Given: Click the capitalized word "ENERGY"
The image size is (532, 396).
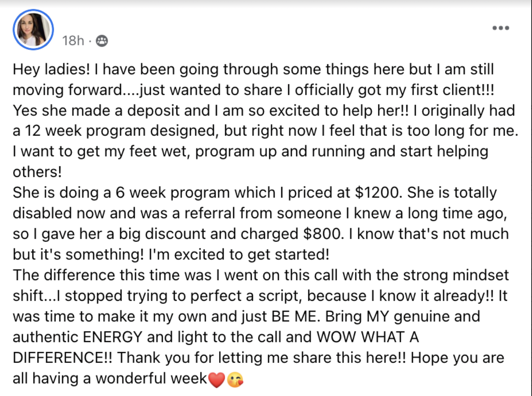Looking at the screenshot, I should [x=112, y=337].
